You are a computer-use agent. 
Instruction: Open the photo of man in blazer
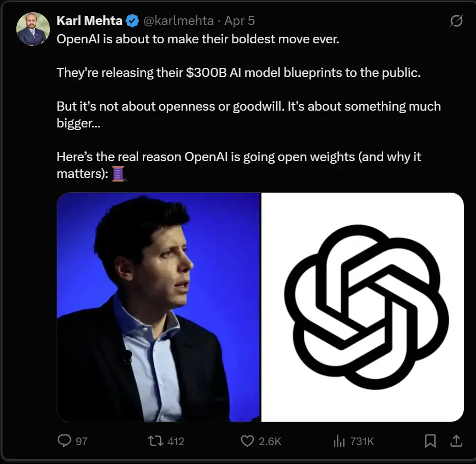(x=158, y=307)
